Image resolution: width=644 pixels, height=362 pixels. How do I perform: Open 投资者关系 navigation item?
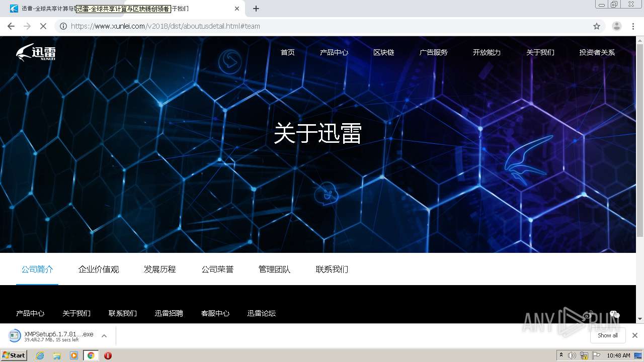point(597,52)
